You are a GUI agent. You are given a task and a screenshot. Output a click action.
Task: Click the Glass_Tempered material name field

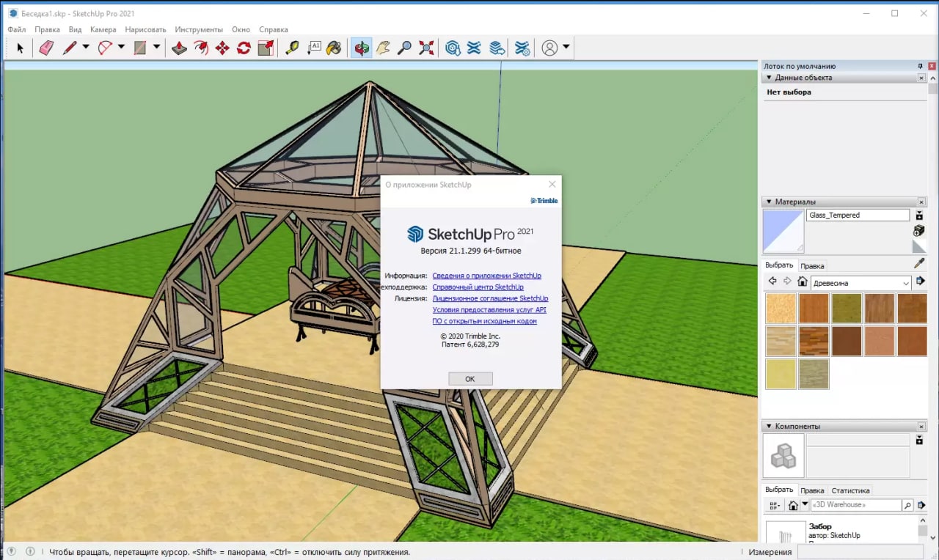pos(858,215)
